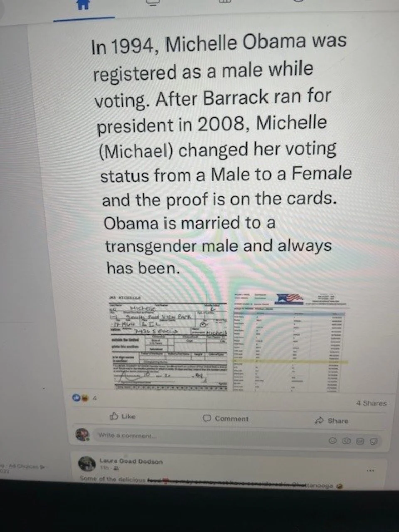Open Comment on the post
399x532 pixels.
pos(225,419)
